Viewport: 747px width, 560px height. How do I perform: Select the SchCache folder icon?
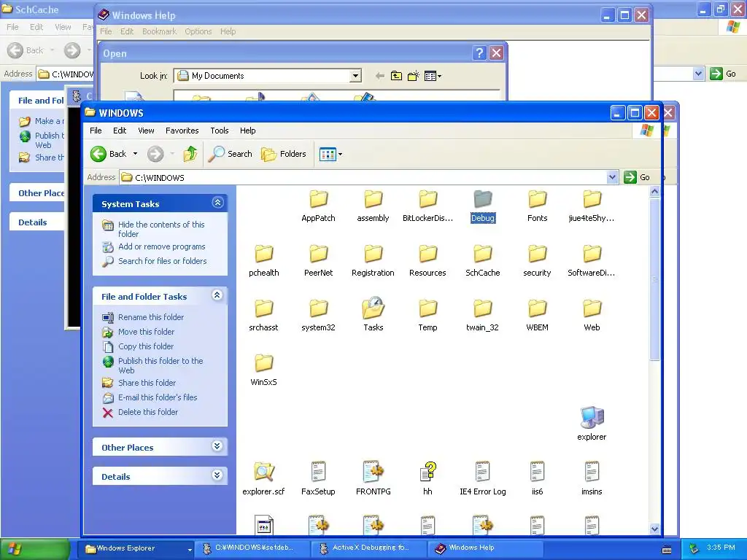[483, 254]
